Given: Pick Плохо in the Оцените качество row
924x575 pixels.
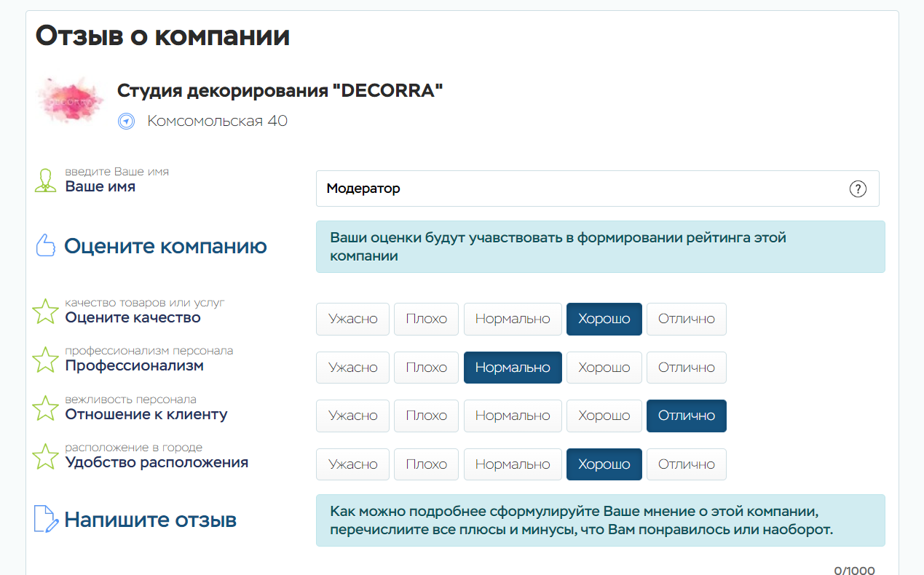Looking at the screenshot, I should point(426,319).
